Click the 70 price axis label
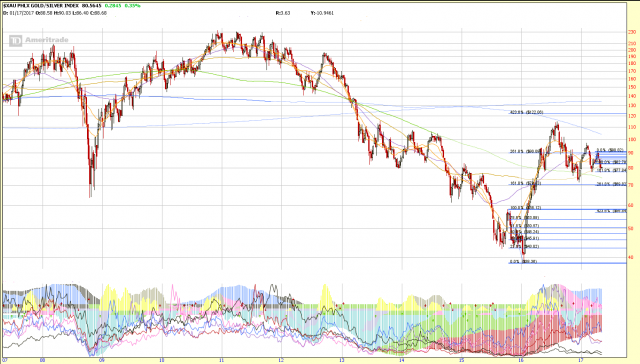This screenshot has width=640, height=364. [x=631, y=185]
